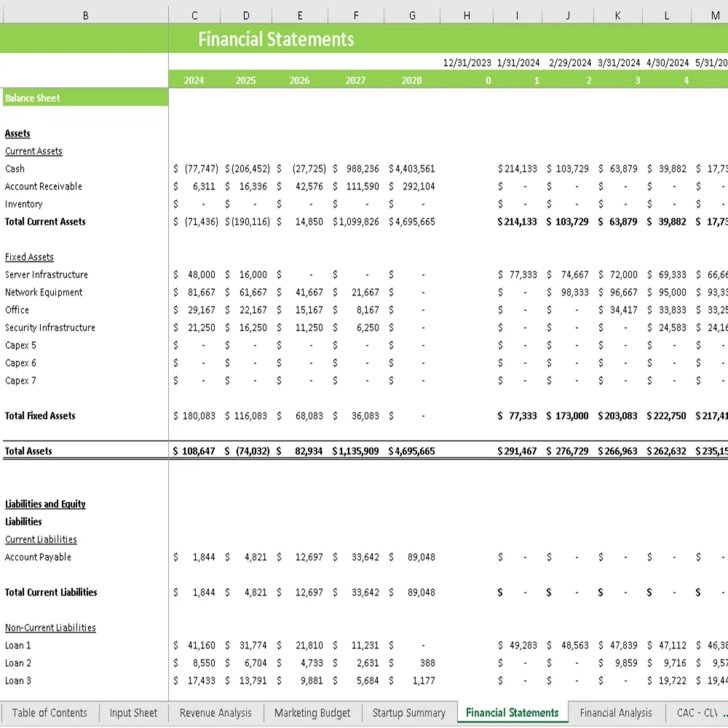Open the Marketing Budget sheet
This screenshot has height=728, width=728.
click(312, 713)
